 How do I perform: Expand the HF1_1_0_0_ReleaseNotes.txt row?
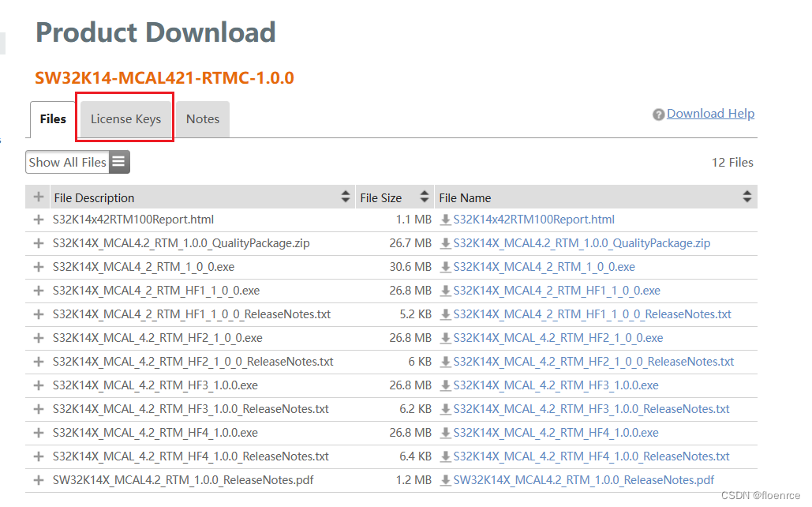point(39,314)
